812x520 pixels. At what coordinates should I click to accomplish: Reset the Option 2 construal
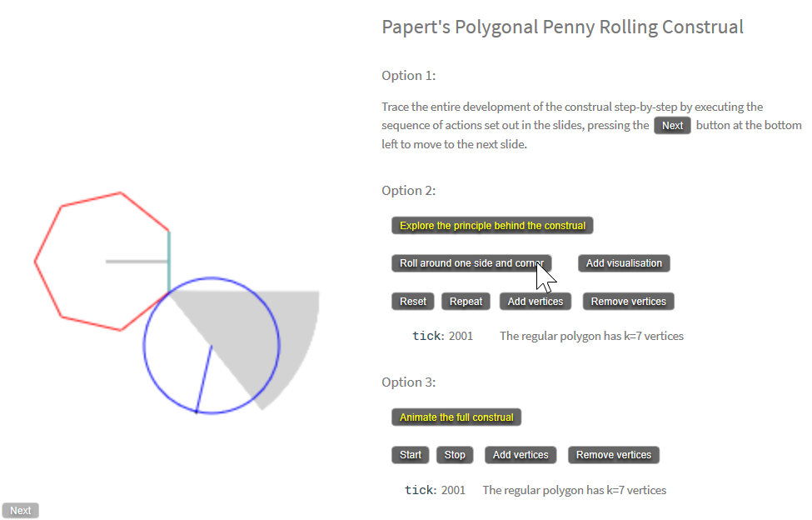(x=413, y=302)
